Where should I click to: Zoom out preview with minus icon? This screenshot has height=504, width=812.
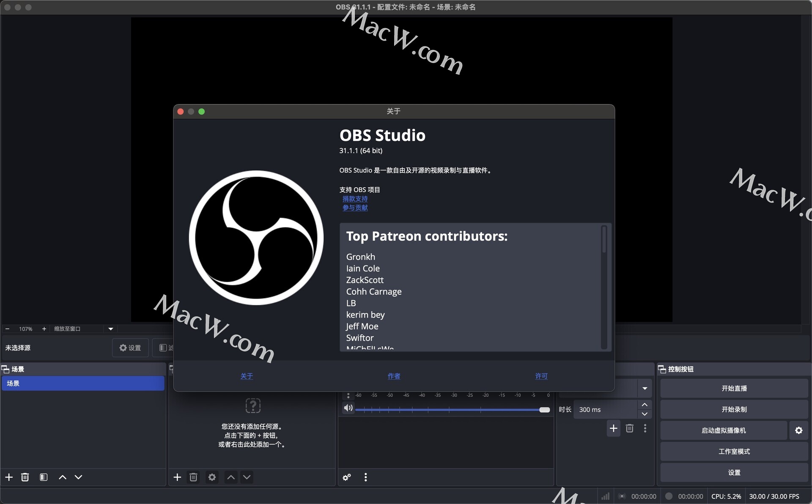(7, 329)
